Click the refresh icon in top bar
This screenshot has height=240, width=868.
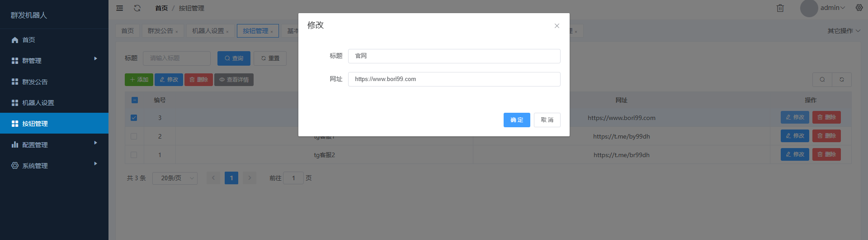click(x=137, y=8)
